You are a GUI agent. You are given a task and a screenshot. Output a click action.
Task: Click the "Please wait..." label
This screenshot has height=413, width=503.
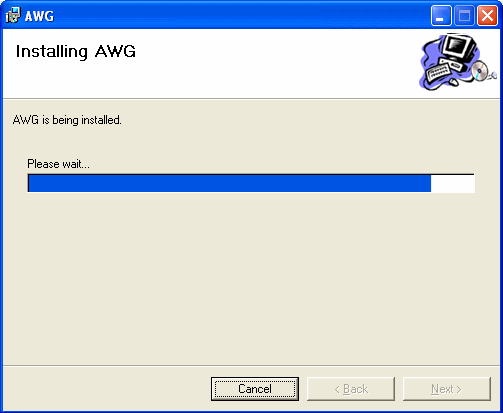click(x=58, y=164)
